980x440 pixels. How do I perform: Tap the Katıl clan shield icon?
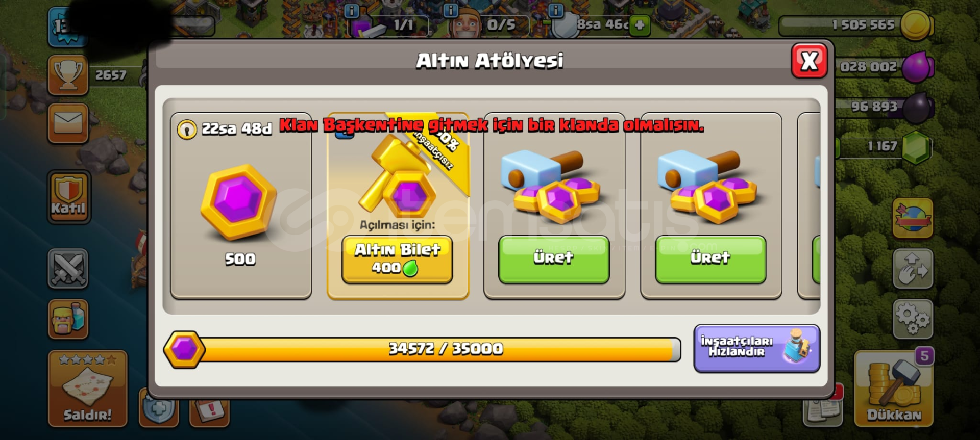click(68, 197)
